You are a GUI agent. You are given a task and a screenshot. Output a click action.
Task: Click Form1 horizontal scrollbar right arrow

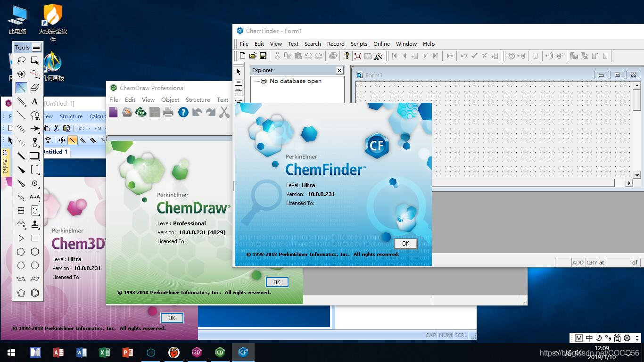coord(629,183)
